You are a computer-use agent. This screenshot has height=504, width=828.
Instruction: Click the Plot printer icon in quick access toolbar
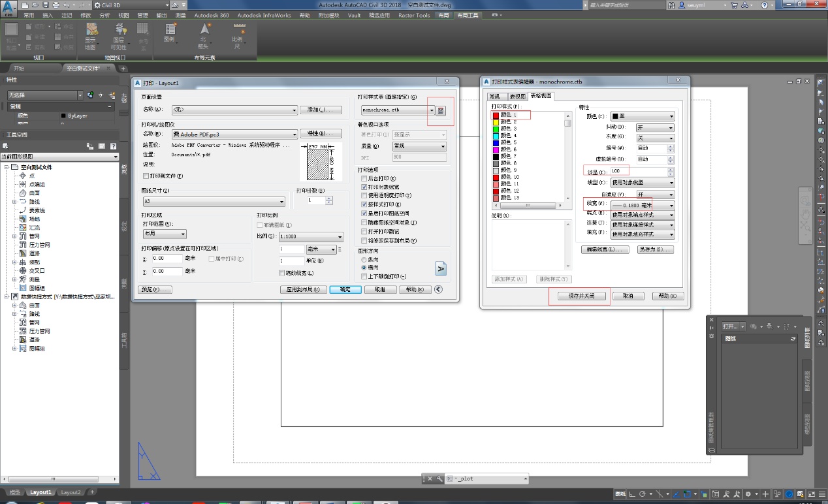click(56, 5)
